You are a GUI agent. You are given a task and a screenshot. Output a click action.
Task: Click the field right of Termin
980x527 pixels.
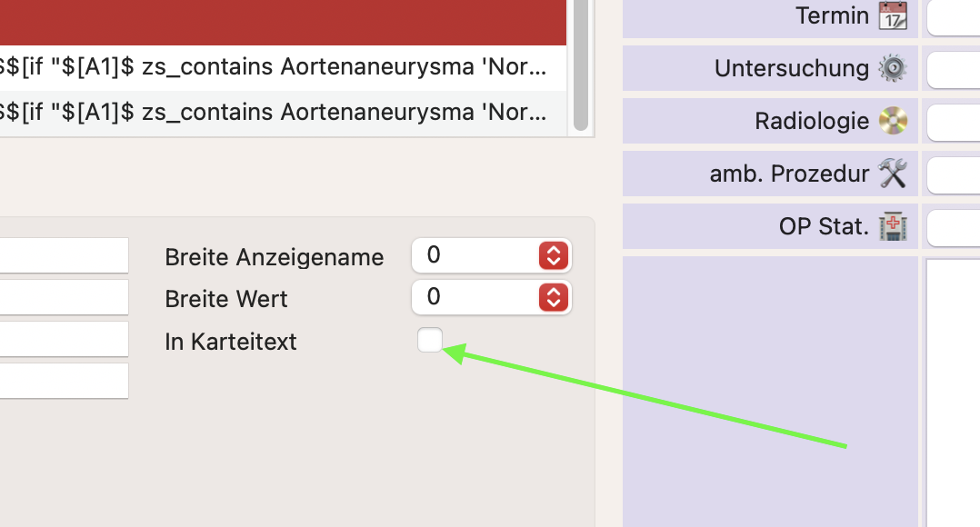click(x=954, y=16)
